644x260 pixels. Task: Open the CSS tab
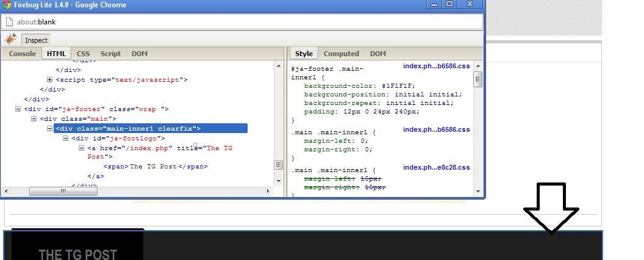(x=83, y=53)
